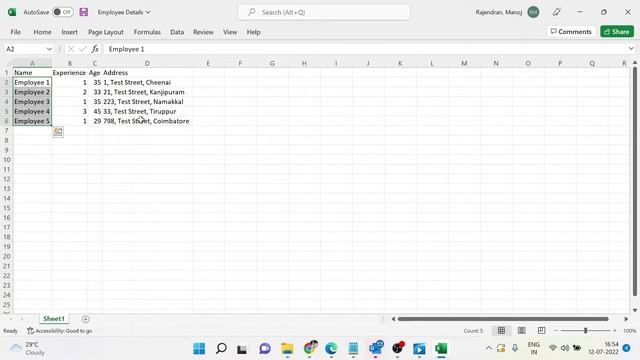Open Outlook from taskbar

tap(376, 349)
